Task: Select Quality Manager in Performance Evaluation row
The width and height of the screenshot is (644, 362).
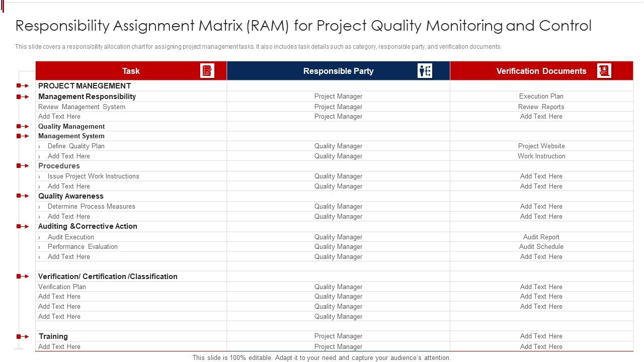Action: pyautogui.click(x=338, y=246)
